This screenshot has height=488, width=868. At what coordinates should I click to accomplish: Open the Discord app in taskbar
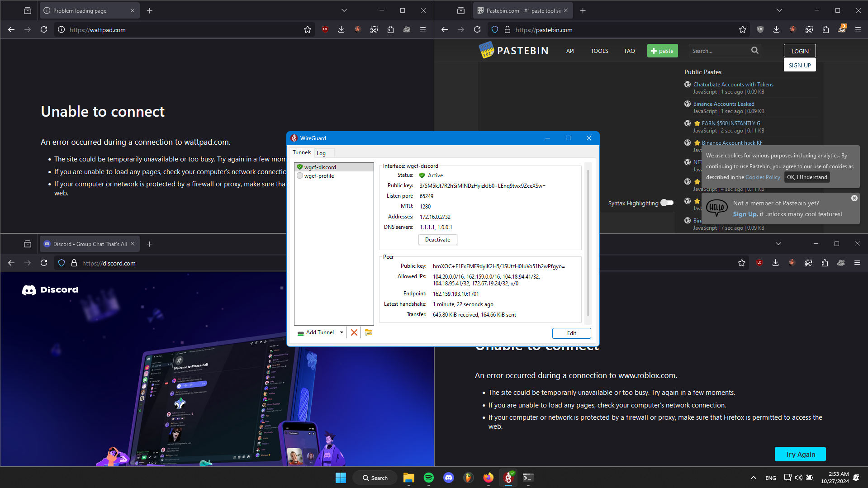pyautogui.click(x=448, y=478)
